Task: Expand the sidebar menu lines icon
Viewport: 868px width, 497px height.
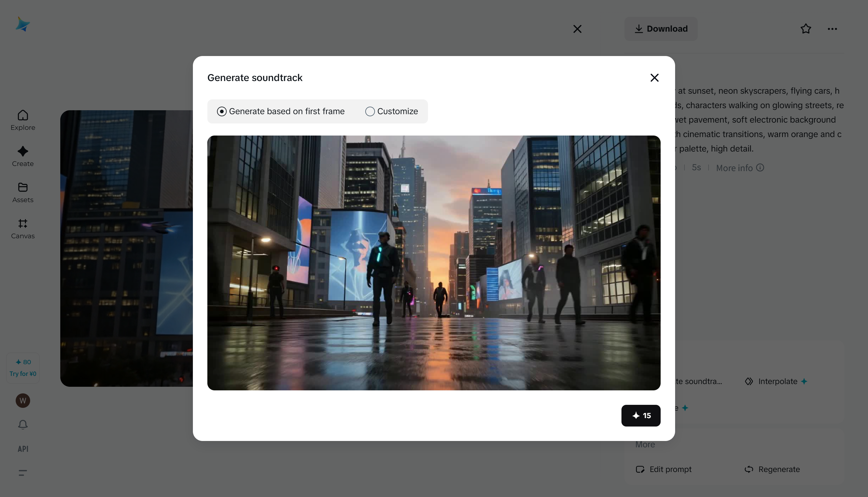Action: [x=23, y=473]
